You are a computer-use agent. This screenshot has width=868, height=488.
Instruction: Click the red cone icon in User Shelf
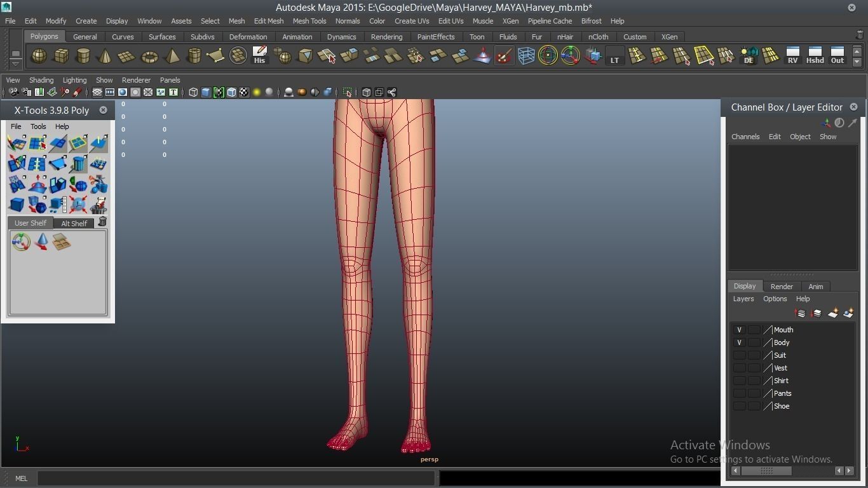[41, 242]
